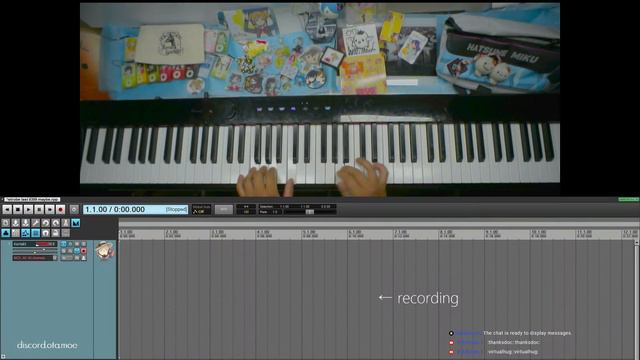Image resolution: width=640 pixels, height=360 pixels.
Task: Start recording with the transport Record button
Action: pyautogui.click(x=60, y=209)
